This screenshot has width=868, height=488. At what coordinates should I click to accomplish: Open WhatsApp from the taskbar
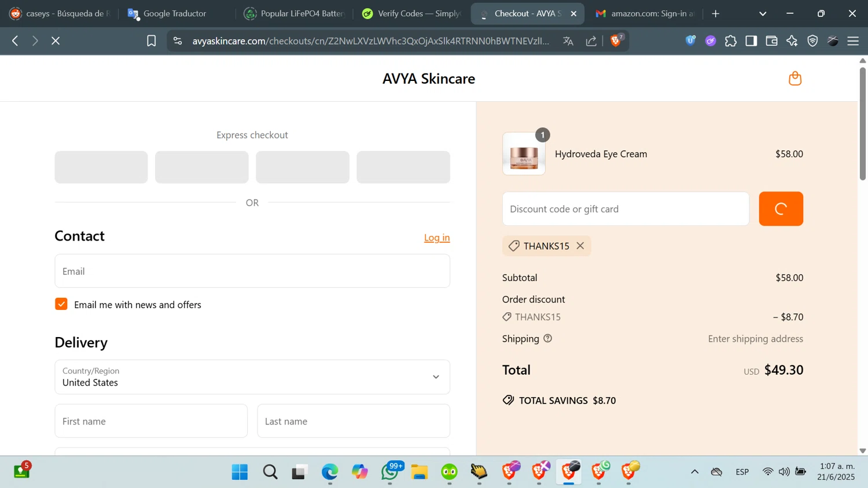click(391, 472)
